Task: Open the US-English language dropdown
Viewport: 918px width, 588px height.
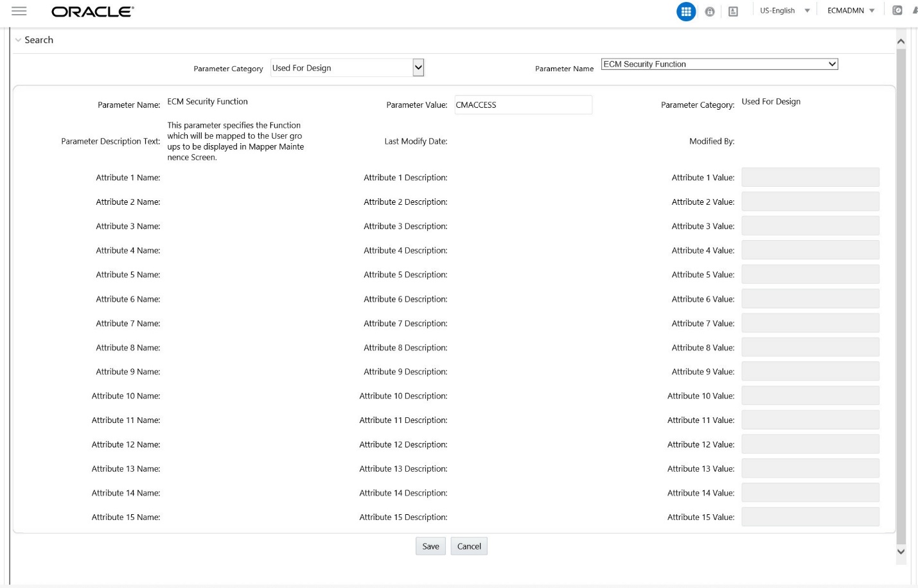Action: [785, 11]
